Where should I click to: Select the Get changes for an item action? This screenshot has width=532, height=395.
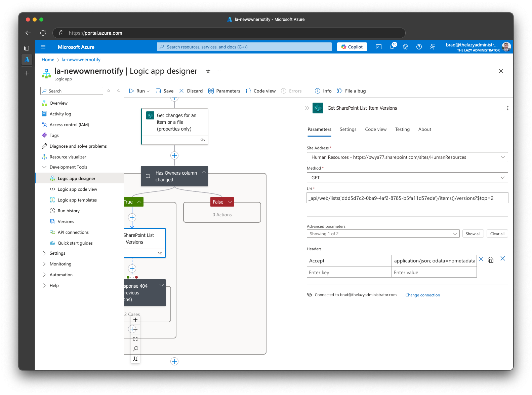click(x=174, y=127)
